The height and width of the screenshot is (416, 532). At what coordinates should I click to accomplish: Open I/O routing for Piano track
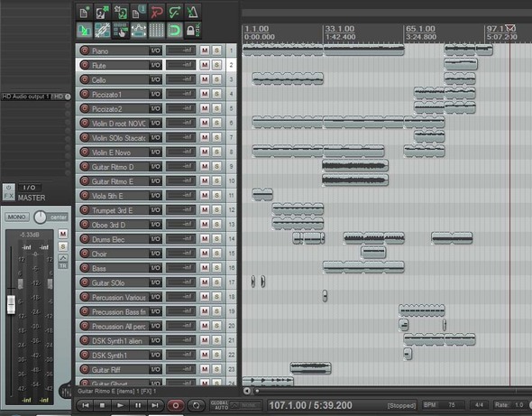click(155, 51)
